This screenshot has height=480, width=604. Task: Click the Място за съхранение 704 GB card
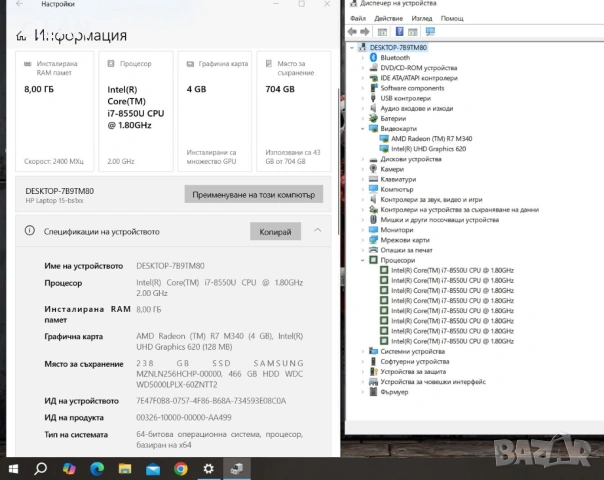(x=294, y=111)
